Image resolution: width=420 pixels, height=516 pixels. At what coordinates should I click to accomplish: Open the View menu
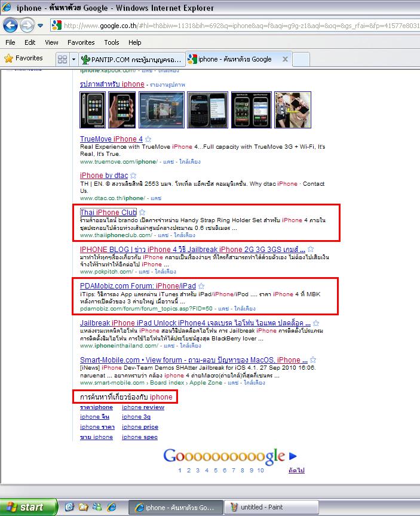[x=51, y=42]
